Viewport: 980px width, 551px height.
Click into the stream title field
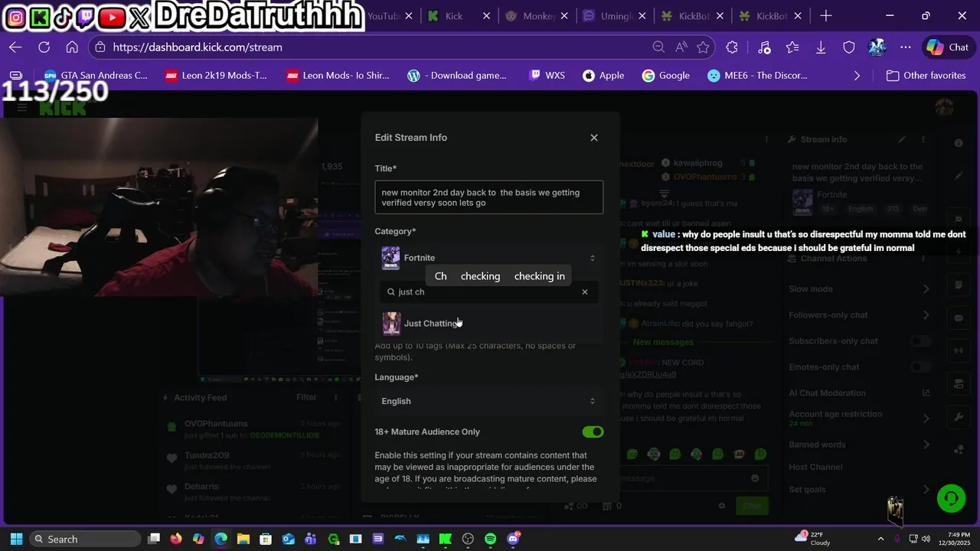click(488, 197)
